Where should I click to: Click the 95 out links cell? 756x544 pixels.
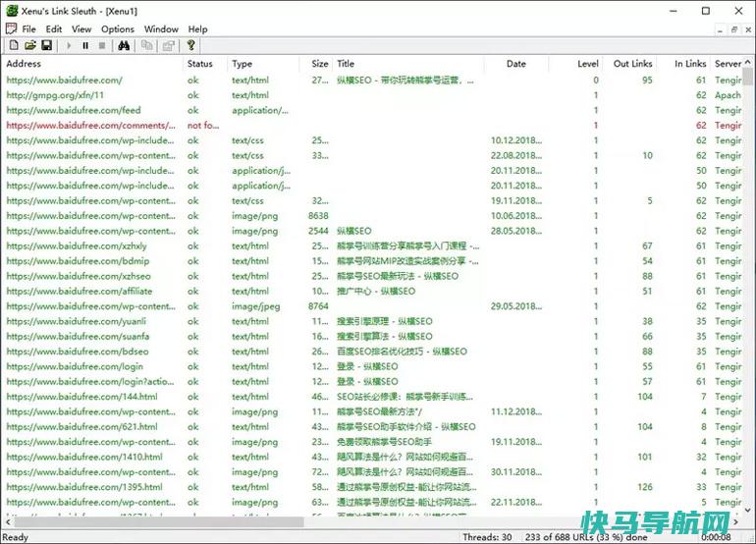click(x=647, y=81)
